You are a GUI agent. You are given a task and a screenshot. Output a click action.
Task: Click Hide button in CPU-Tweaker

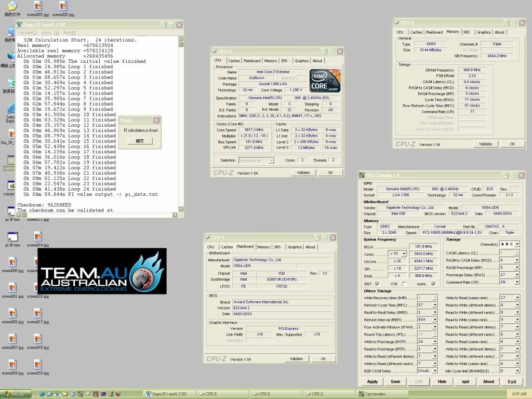pyautogui.click(x=442, y=382)
